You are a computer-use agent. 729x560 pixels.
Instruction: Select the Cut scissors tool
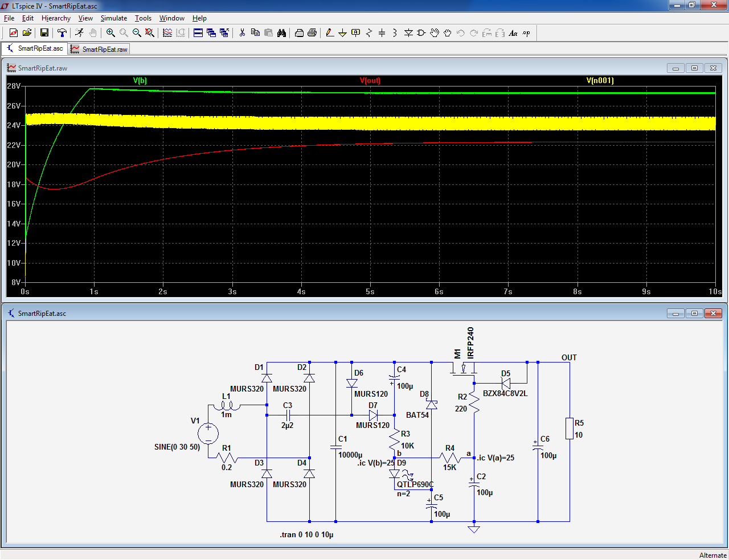(x=242, y=33)
